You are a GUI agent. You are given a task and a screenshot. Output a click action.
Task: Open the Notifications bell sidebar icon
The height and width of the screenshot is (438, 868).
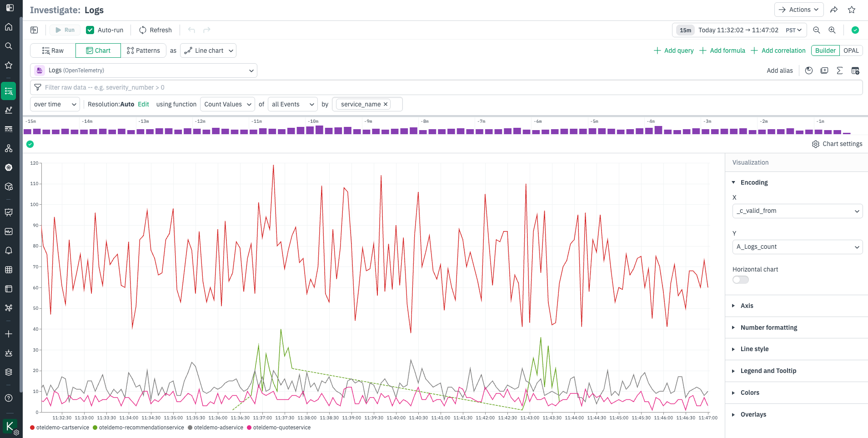9,251
